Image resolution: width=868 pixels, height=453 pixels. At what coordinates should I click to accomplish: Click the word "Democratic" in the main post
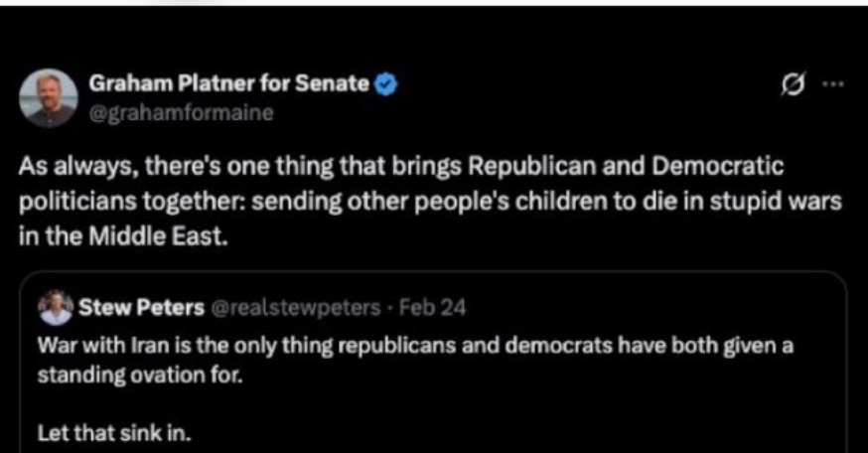(x=693, y=164)
